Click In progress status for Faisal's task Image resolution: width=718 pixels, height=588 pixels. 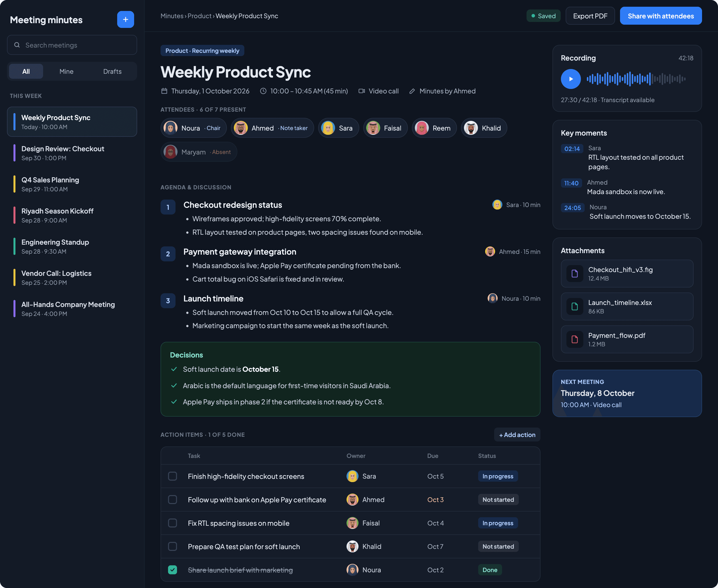tap(498, 523)
